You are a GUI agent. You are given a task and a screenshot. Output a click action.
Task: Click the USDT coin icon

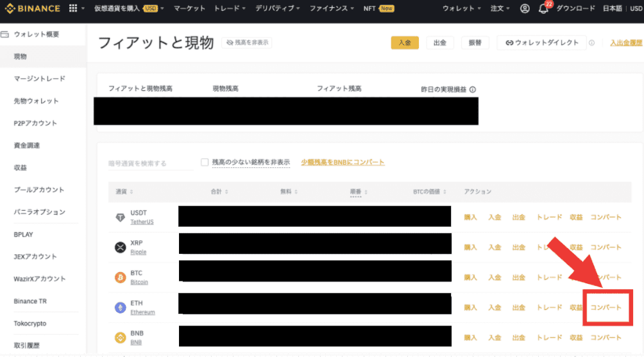point(120,217)
